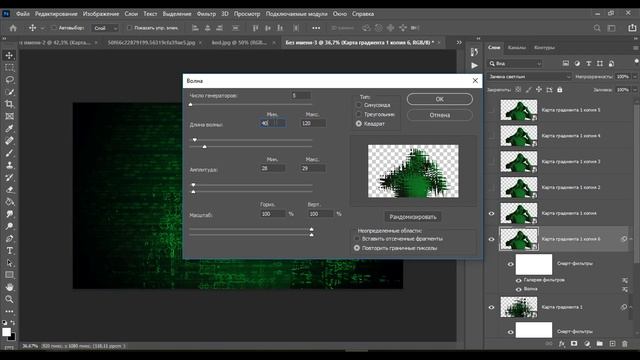Click the maximum wavelength slider handle
The height and width of the screenshot is (360, 640).
[204, 147]
